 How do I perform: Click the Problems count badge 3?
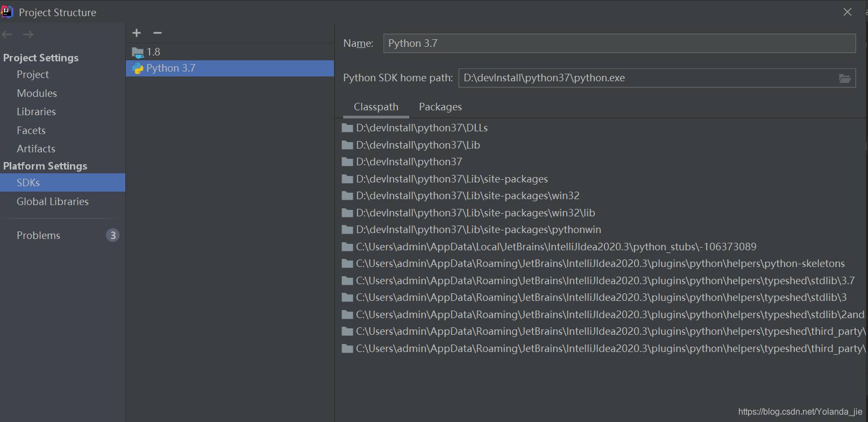(112, 235)
